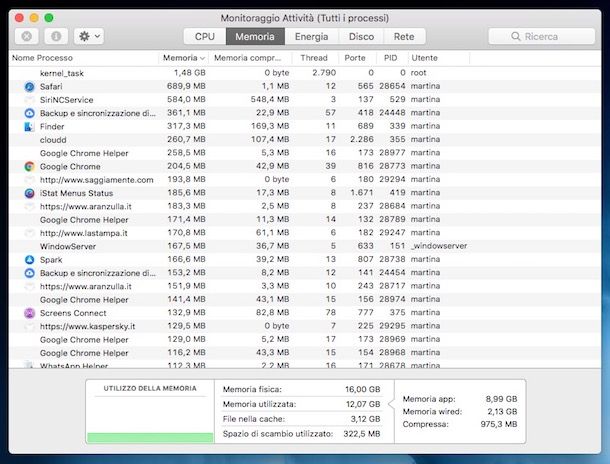Toggle sort arrow on Memoria column
The image size is (610, 464).
[x=202, y=58]
